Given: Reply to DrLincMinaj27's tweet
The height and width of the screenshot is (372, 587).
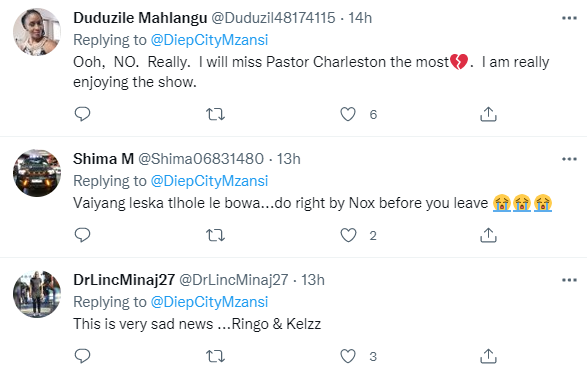Looking at the screenshot, I should tap(82, 356).
